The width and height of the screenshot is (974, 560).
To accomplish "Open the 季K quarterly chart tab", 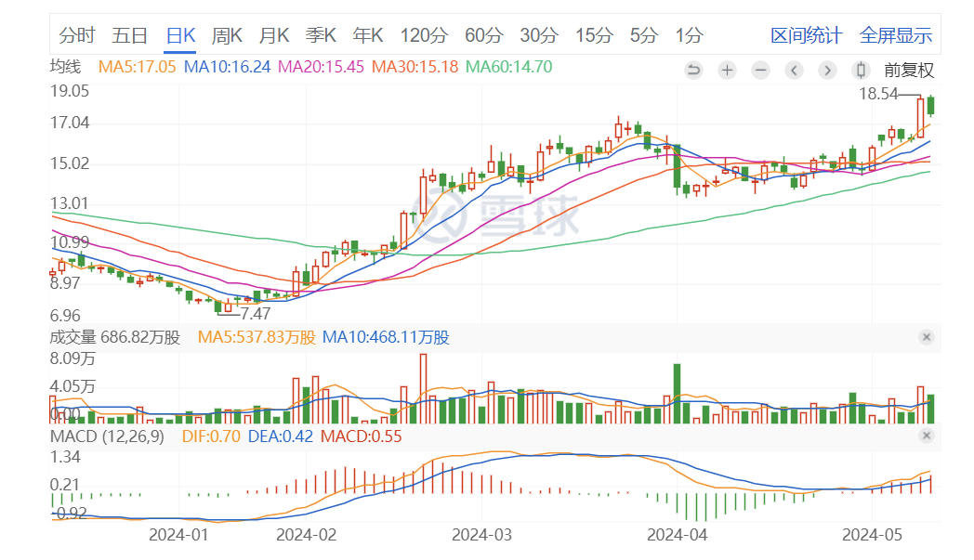I will pyautogui.click(x=321, y=35).
